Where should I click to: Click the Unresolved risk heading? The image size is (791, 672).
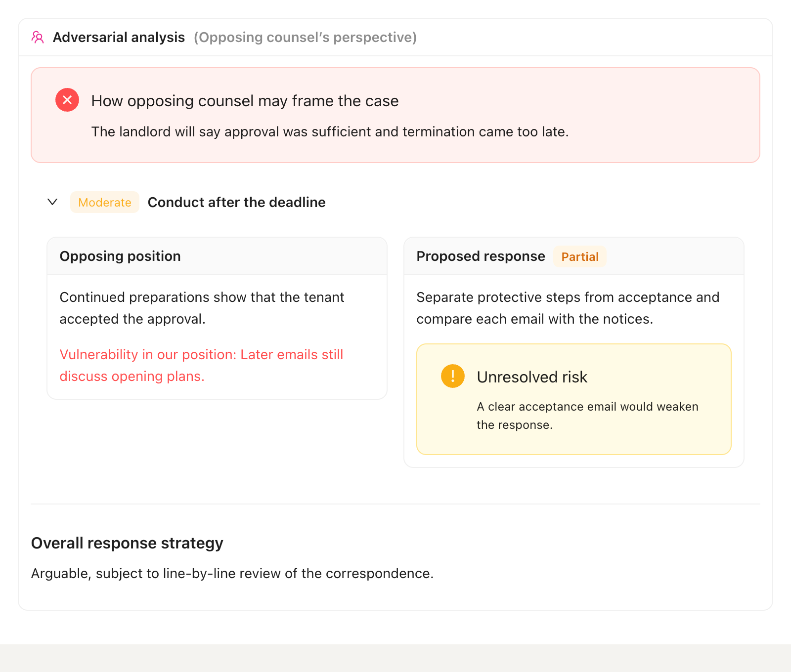(x=532, y=377)
